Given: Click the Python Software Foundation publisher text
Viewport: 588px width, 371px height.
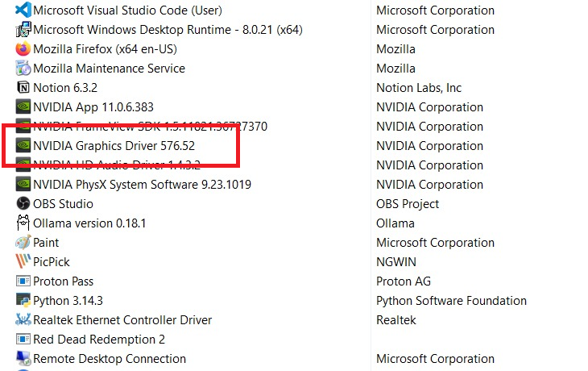Looking at the screenshot, I should [x=451, y=301].
